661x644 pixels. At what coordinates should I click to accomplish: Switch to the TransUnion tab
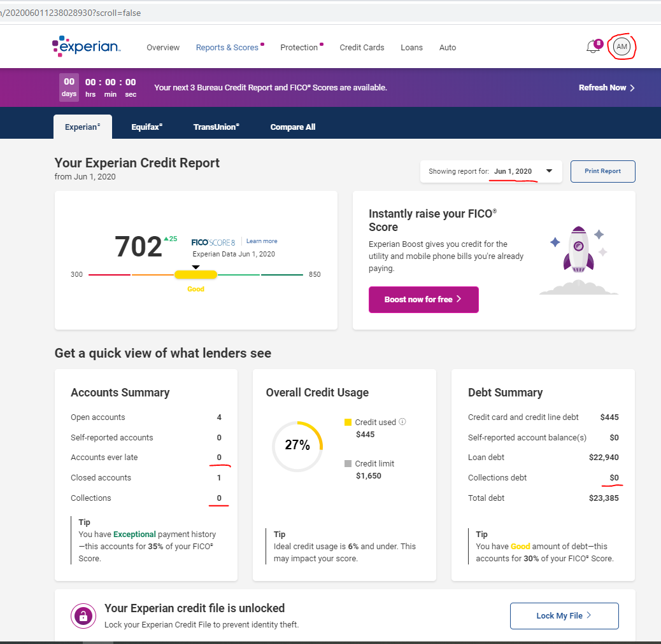coord(216,127)
